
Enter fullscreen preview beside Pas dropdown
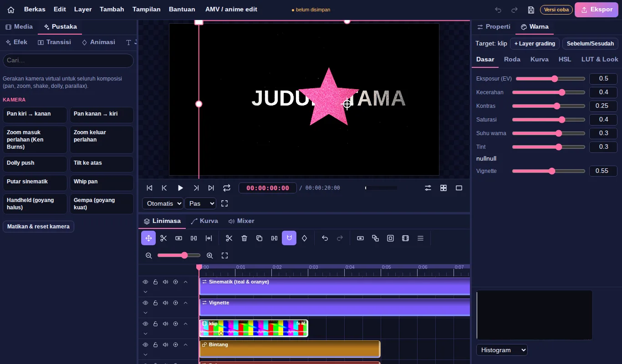(x=224, y=203)
